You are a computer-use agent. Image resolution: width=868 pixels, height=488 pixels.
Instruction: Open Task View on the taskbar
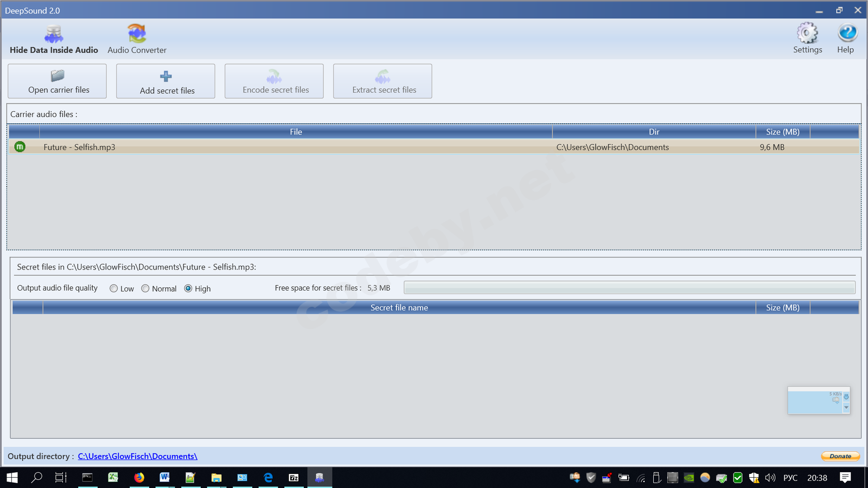coord(61,478)
